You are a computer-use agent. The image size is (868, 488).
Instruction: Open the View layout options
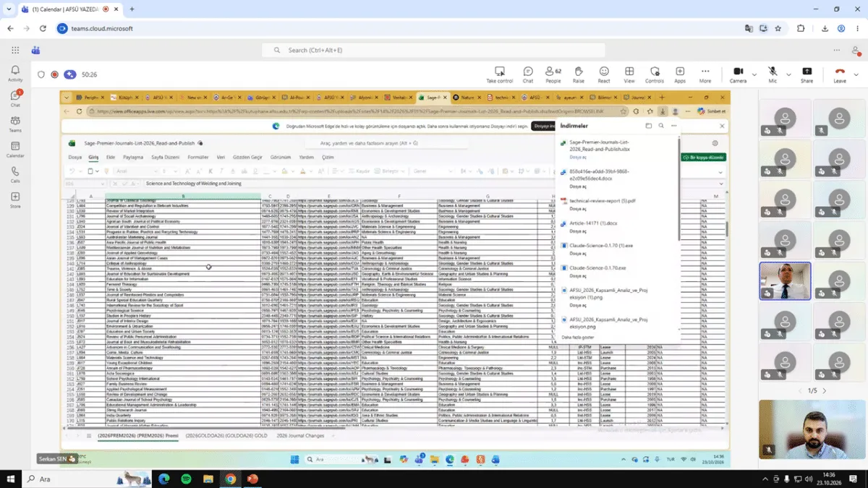[629, 74]
